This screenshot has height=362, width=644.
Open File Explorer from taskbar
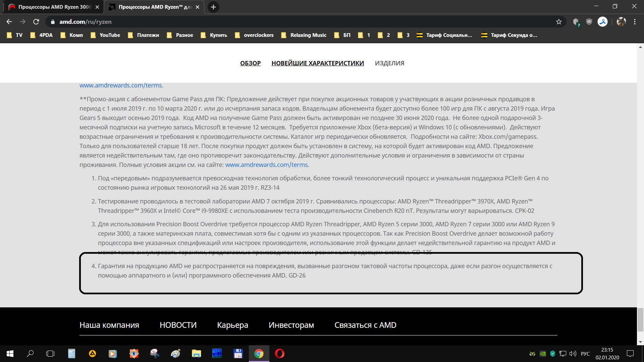click(x=196, y=354)
